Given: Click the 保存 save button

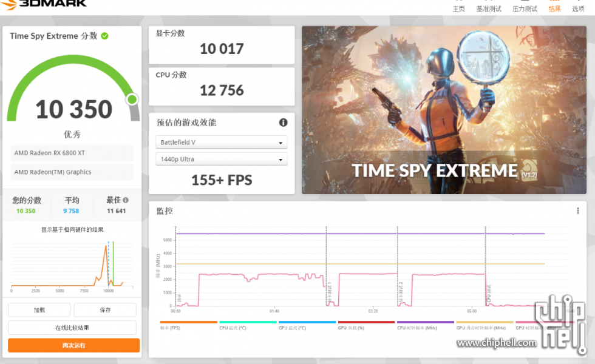Looking at the screenshot, I should click(x=105, y=310).
